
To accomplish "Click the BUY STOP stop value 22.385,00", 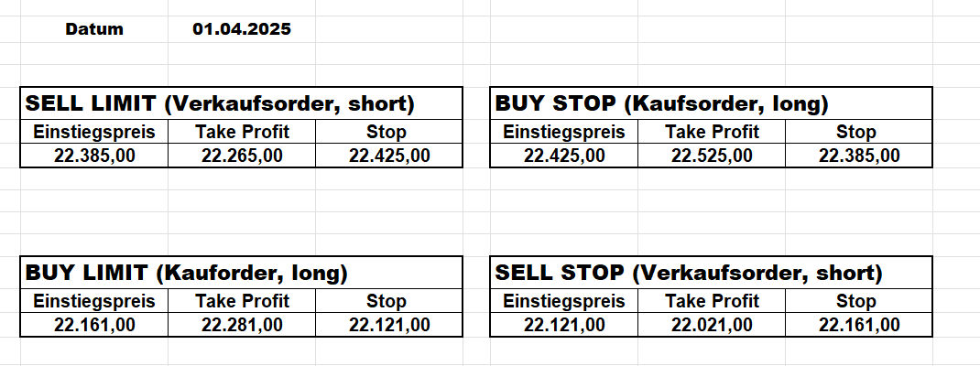I will pyautogui.click(x=859, y=156).
